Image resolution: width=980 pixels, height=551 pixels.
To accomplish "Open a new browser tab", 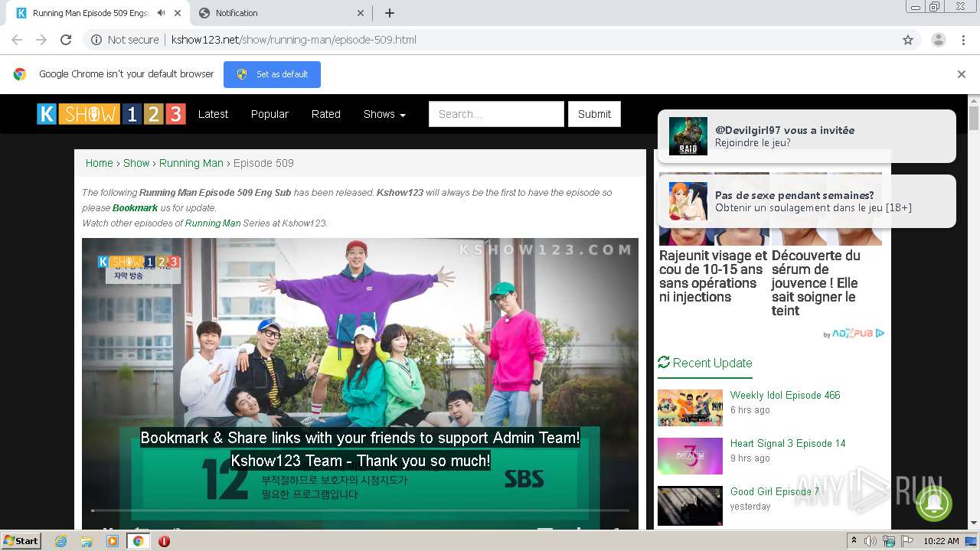I will click(390, 13).
